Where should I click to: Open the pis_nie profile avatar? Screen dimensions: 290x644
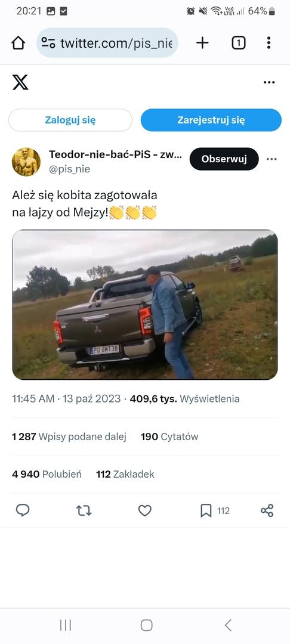[x=26, y=162]
